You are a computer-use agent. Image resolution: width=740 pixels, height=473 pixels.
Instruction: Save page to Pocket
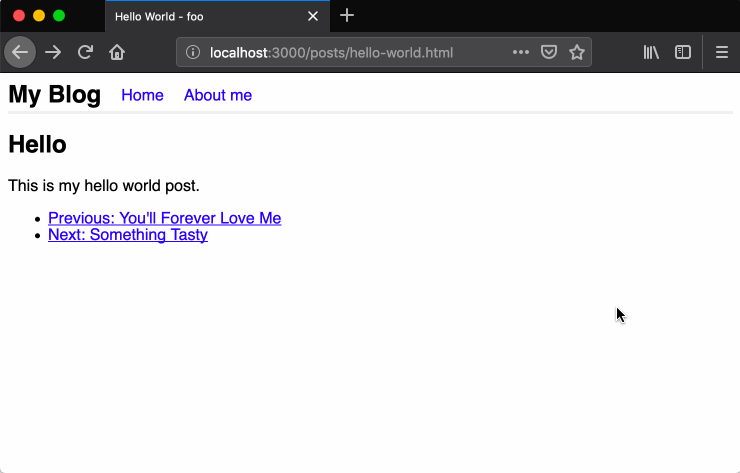pos(548,52)
